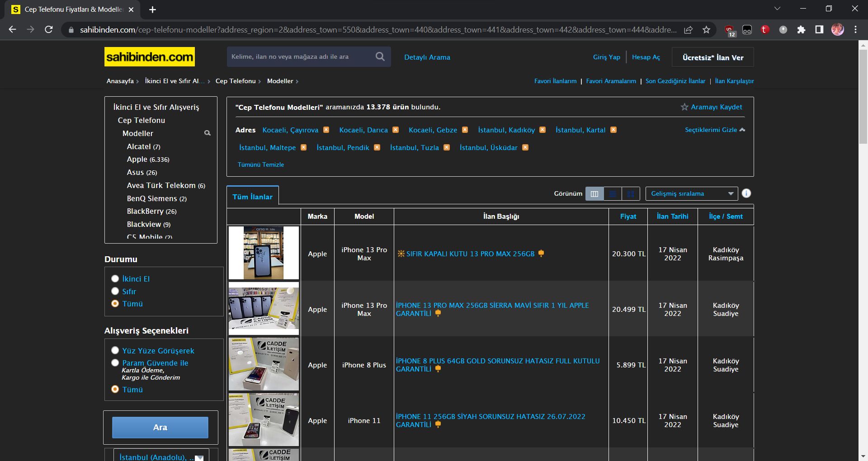
Task: Click Ücretsiz İlan Ver button
Action: 713,57
